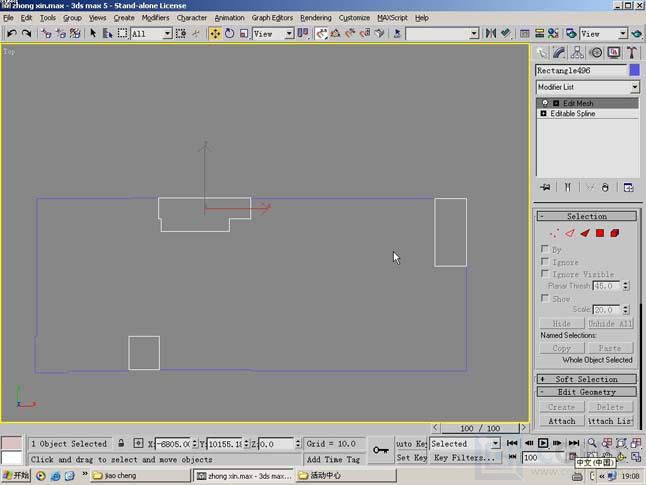This screenshot has width=646, height=485.
Task: Click the Undo arrow icon
Action: pos(12,33)
